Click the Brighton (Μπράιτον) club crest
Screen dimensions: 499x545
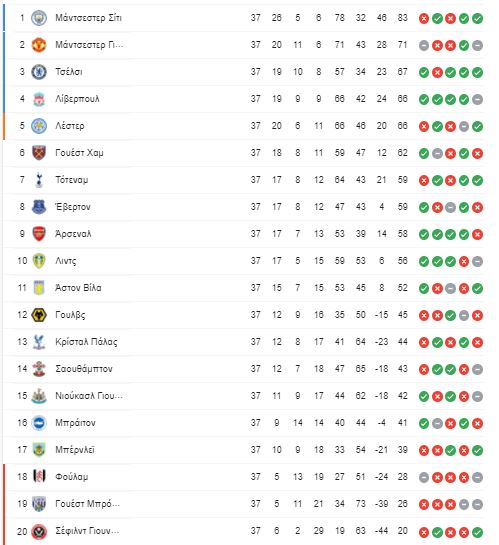tap(39, 423)
